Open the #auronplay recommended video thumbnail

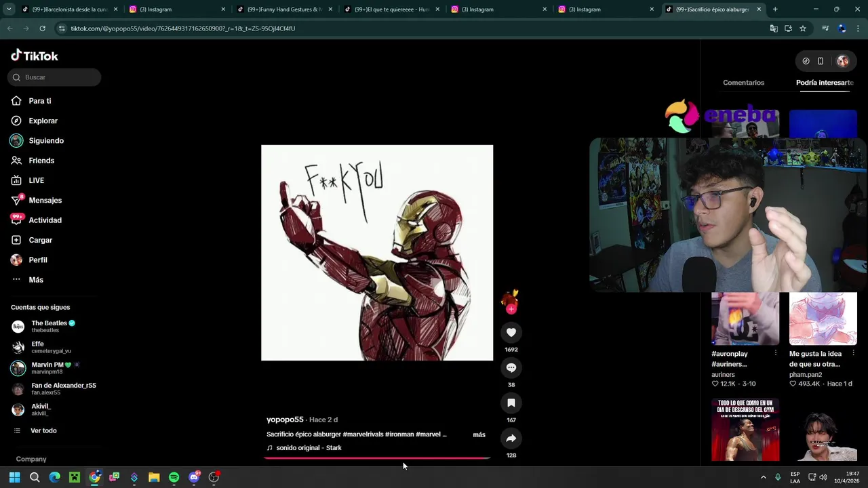point(745,319)
